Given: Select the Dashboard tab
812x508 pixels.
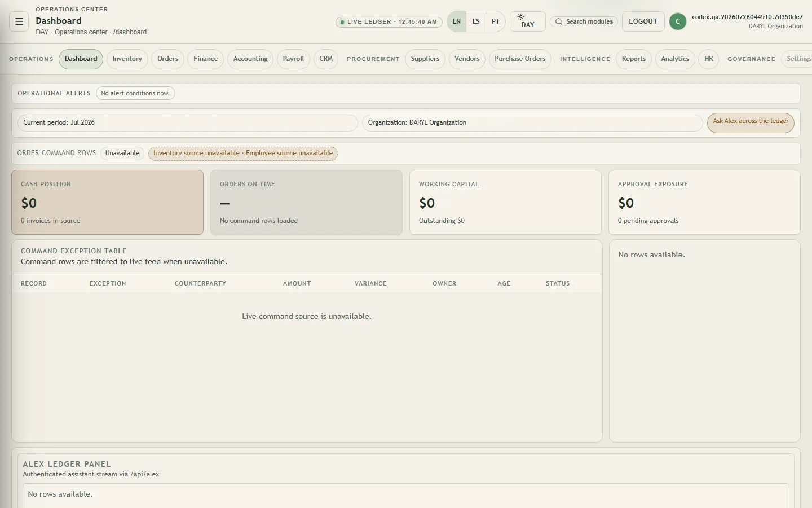Looking at the screenshot, I should (81, 59).
